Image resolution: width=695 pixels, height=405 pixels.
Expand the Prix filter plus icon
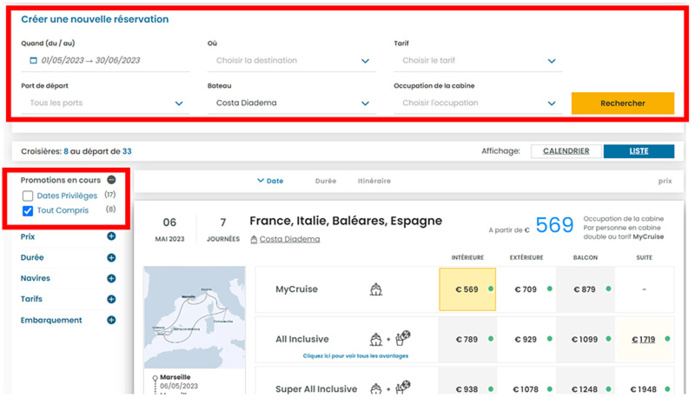coord(111,237)
